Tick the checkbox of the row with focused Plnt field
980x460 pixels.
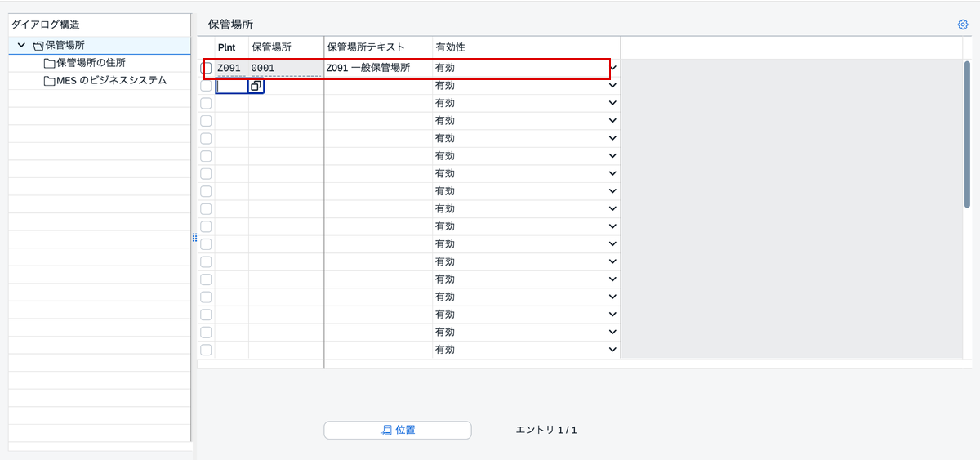pos(207,86)
